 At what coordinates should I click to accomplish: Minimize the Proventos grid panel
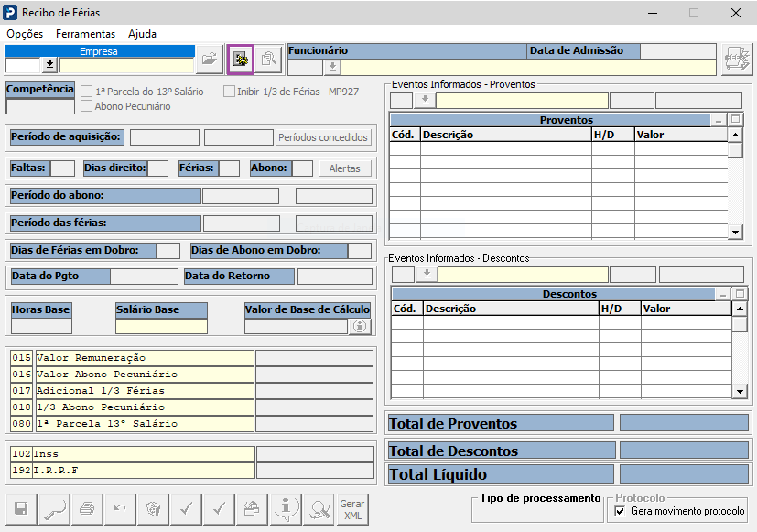719,120
